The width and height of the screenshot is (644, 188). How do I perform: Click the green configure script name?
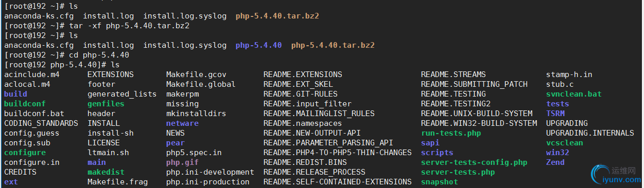pos(25,153)
